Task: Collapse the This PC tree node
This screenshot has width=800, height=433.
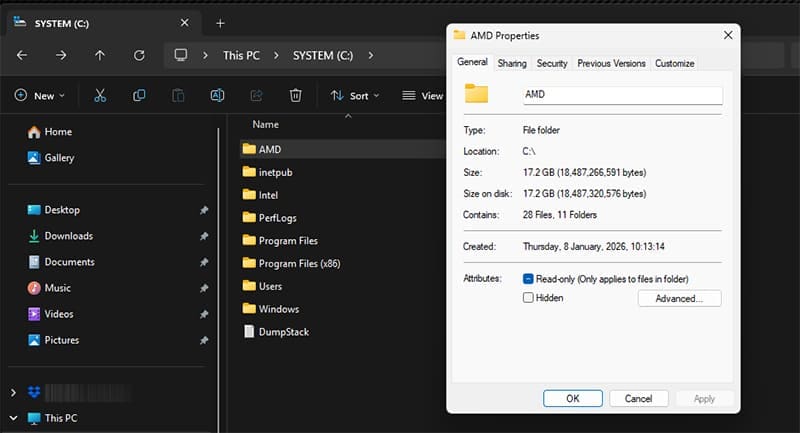Action: click(x=13, y=418)
